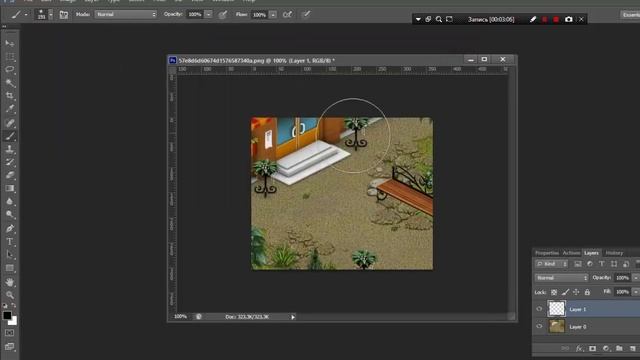Open the tool preset picker arrow
This screenshot has width=640, height=360.
pos(26,15)
